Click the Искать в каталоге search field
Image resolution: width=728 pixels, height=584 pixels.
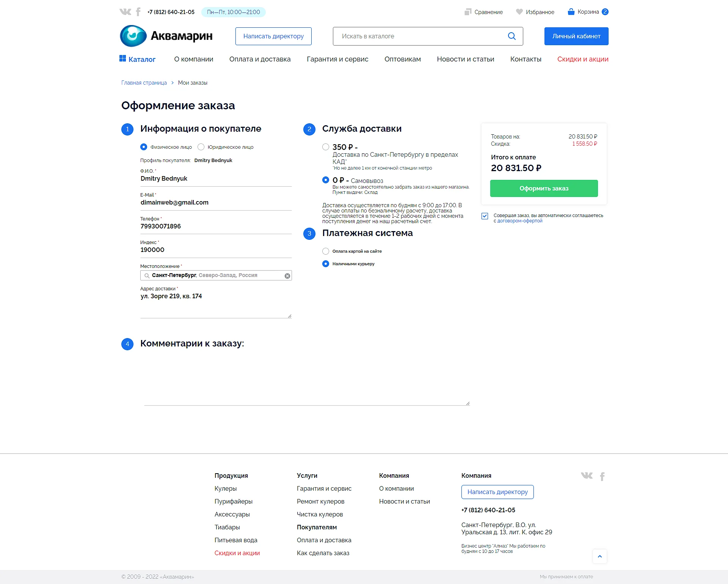click(420, 36)
